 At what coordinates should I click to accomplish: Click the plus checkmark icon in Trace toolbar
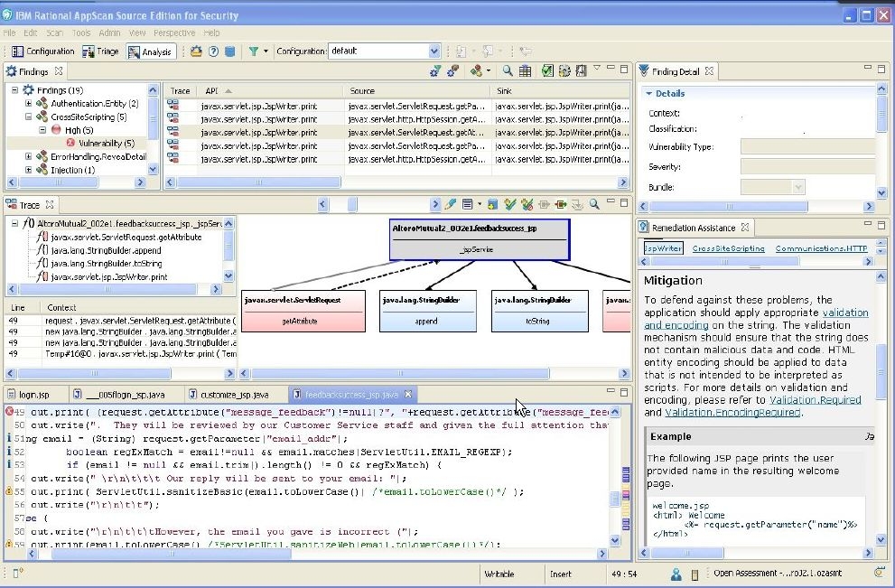coord(509,204)
